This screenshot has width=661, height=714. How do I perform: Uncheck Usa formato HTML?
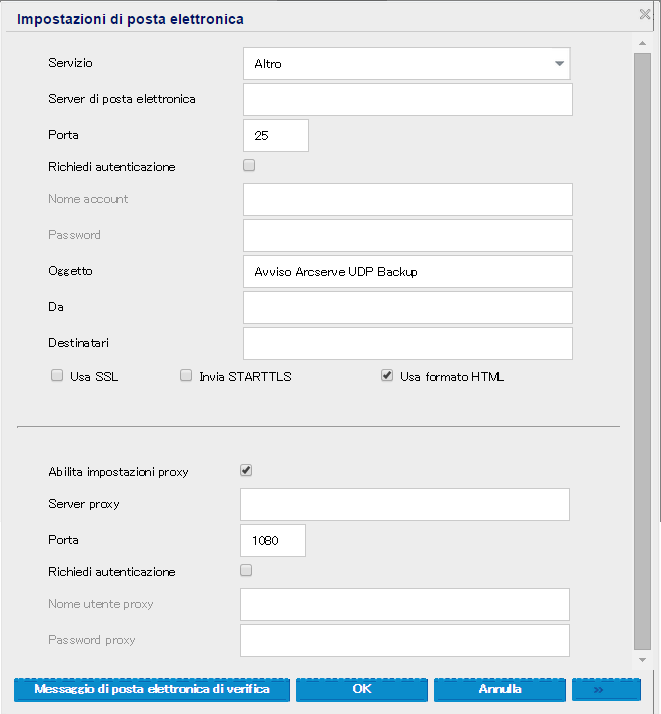click(387, 377)
